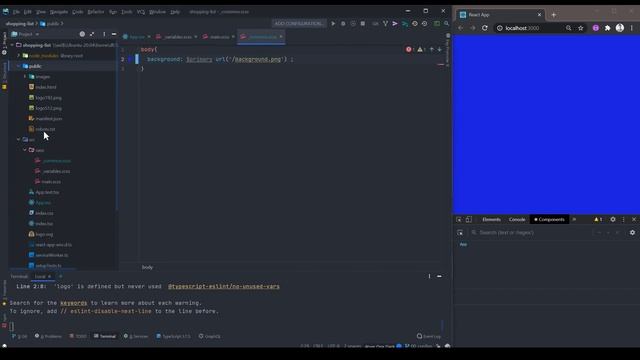This screenshot has height=360, width=640.
Task: Open the Project panel options dots
Action: tap(104, 34)
